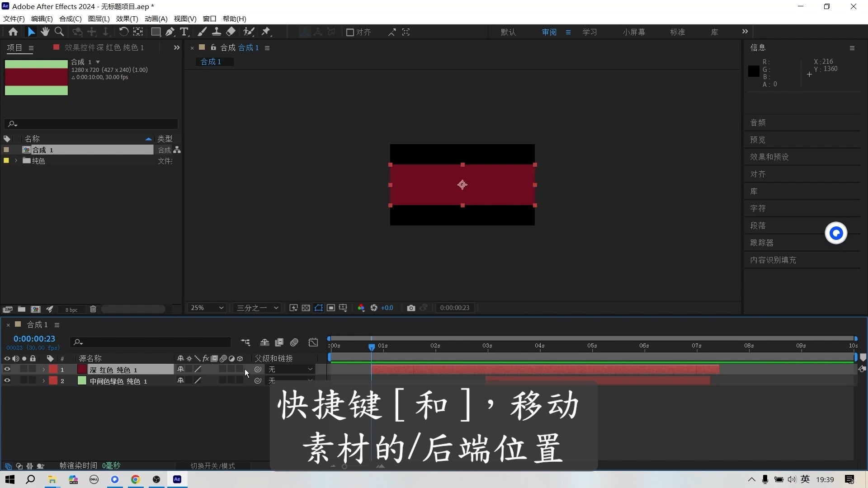
Task: Click the red label color swatch of layer 1
Action: point(53,369)
